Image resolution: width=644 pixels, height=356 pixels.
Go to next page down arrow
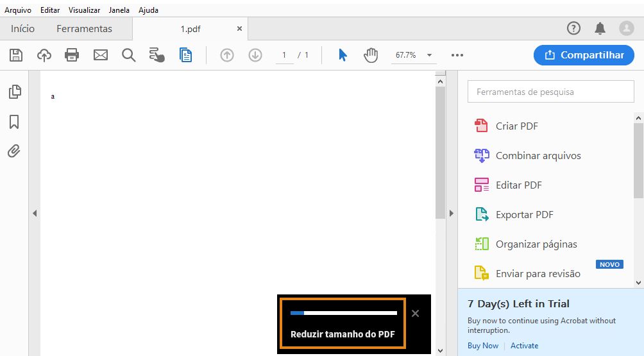tap(255, 55)
